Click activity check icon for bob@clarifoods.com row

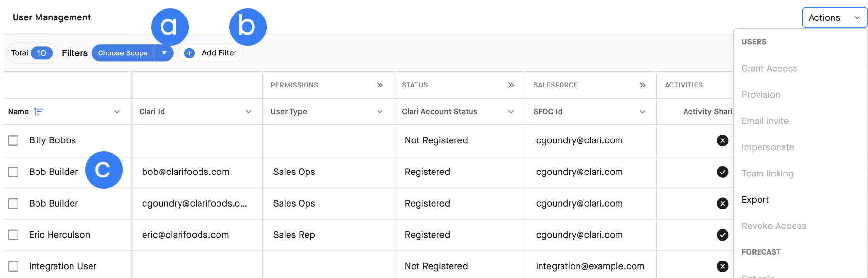723,172
